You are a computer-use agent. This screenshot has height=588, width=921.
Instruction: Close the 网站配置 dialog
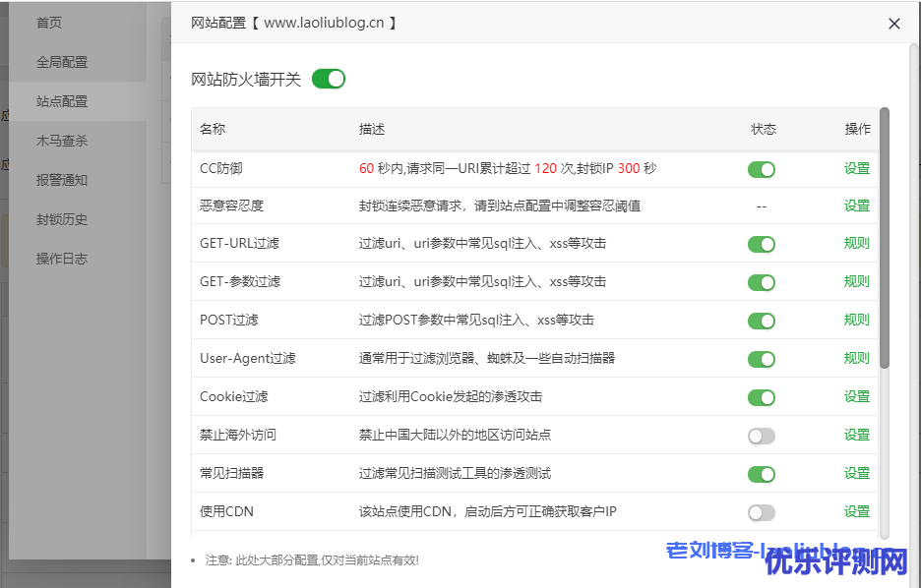click(893, 24)
